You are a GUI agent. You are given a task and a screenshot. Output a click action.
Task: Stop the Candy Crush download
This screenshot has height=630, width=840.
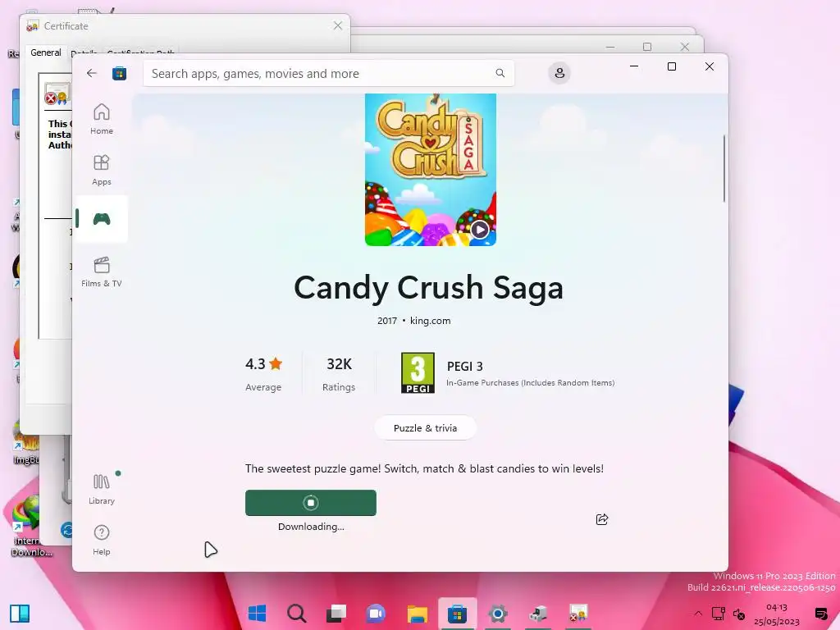click(311, 503)
